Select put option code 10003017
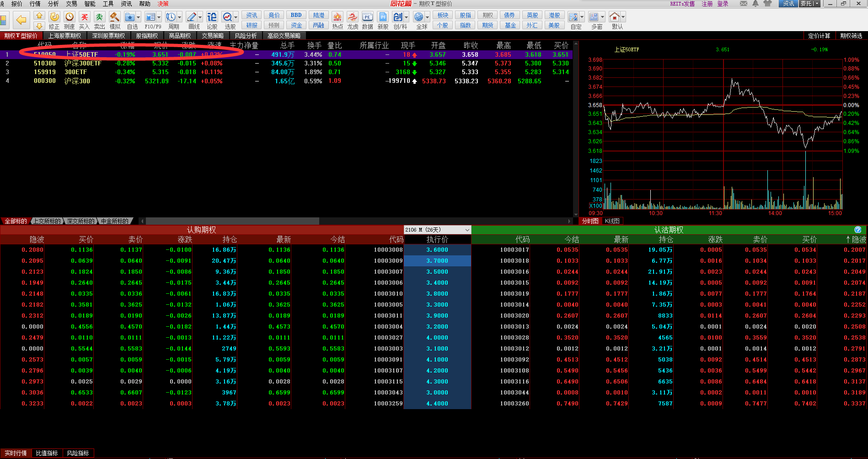The image size is (868, 459). coord(514,250)
